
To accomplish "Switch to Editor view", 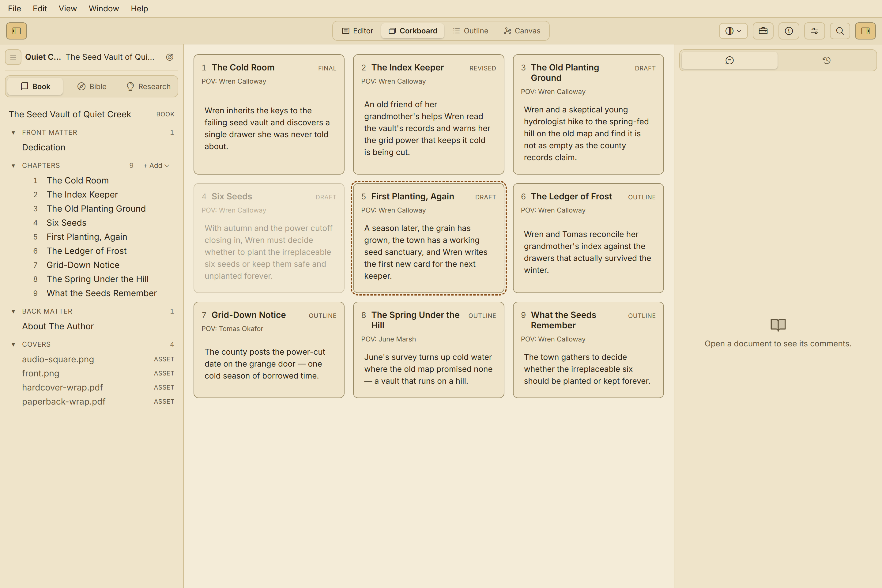I will [357, 31].
